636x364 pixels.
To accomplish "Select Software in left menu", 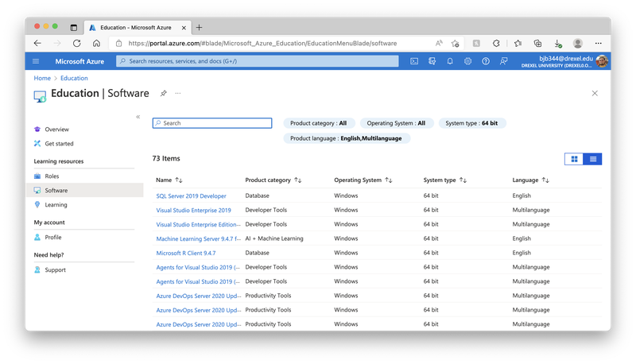I will pos(85,191).
